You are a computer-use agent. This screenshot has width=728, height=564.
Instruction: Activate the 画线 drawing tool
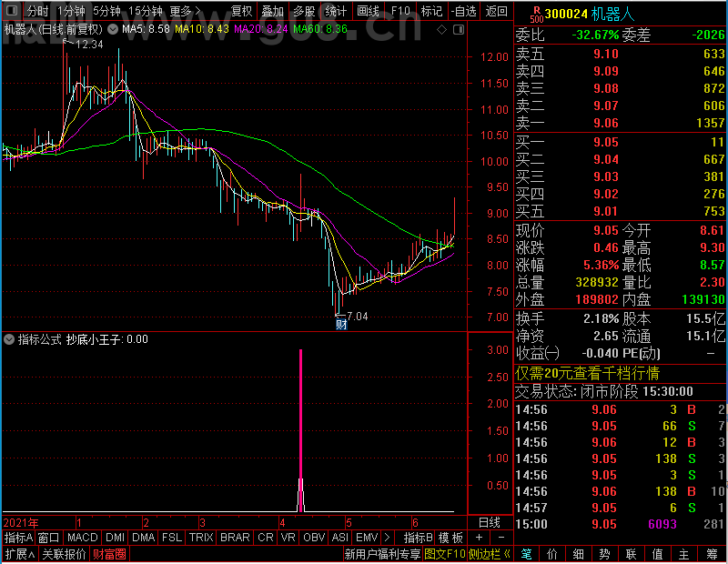368,11
